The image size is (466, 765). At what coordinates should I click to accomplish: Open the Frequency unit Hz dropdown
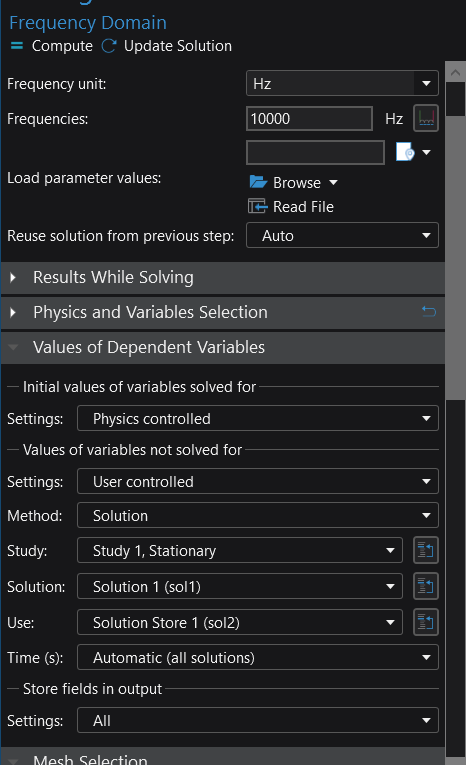point(343,83)
